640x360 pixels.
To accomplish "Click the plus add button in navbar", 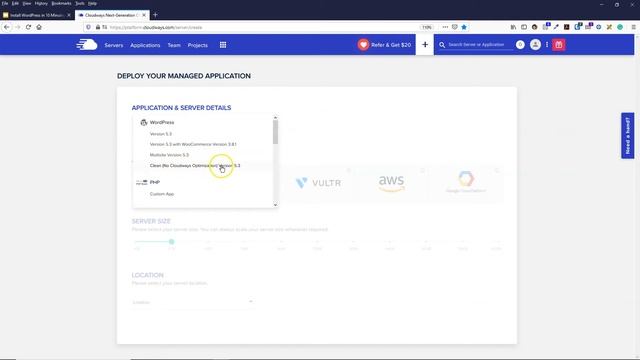I will [x=425, y=44].
